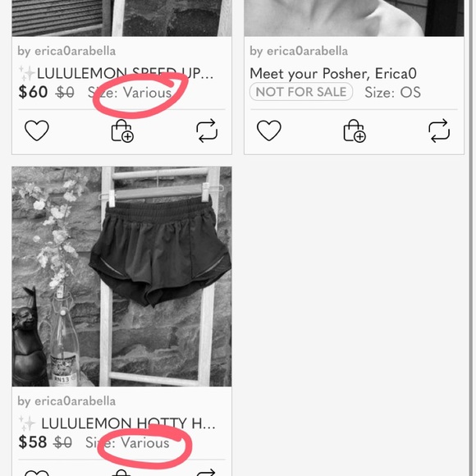Viewport: 476px width, 476px height.
Task: Click the $60 price on Speed Up listing
Action: tap(33, 92)
